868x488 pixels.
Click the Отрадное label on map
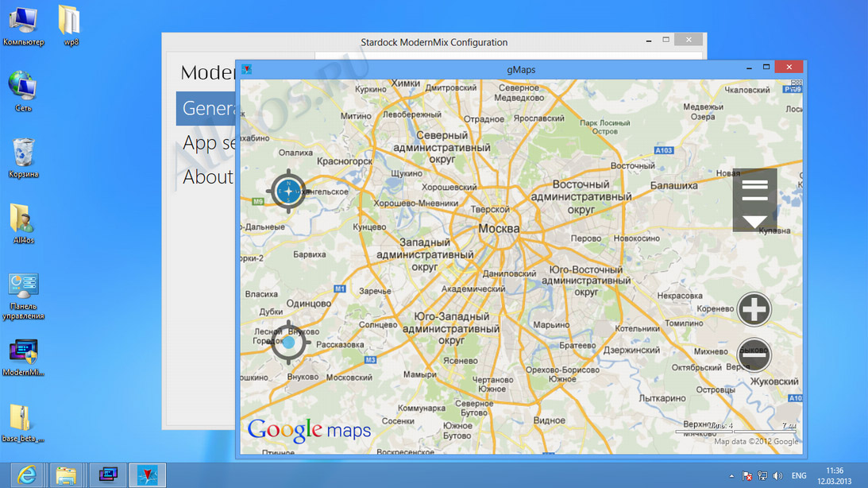coord(484,119)
